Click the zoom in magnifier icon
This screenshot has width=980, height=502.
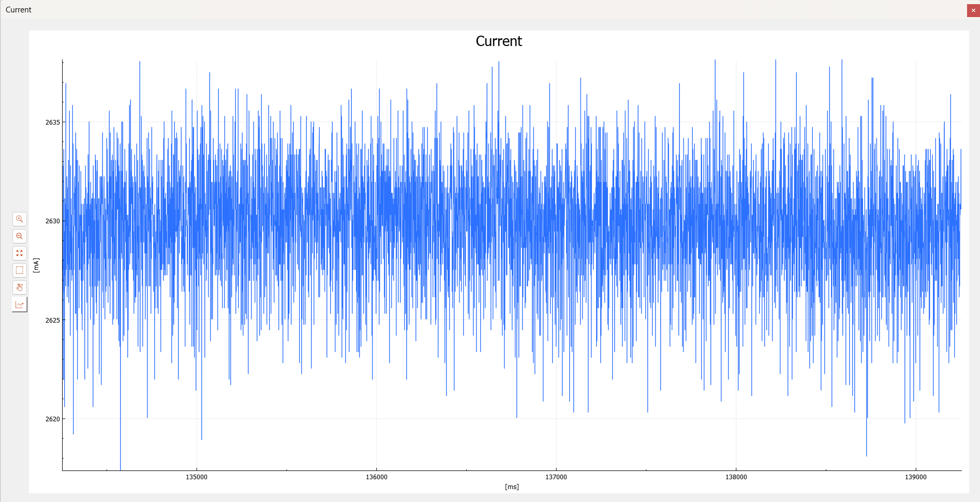coord(20,219)
